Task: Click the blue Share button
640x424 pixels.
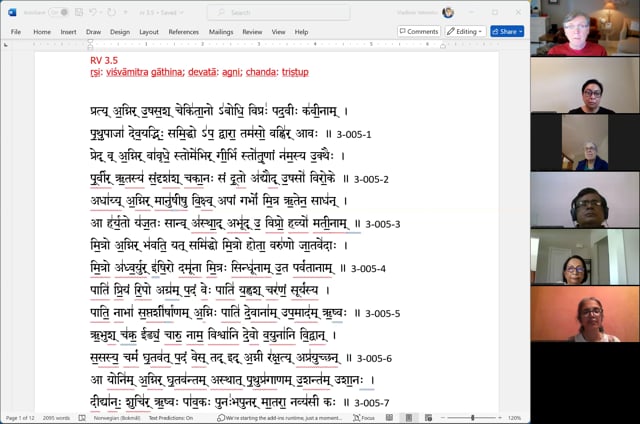Action: [x=507, y=31]
